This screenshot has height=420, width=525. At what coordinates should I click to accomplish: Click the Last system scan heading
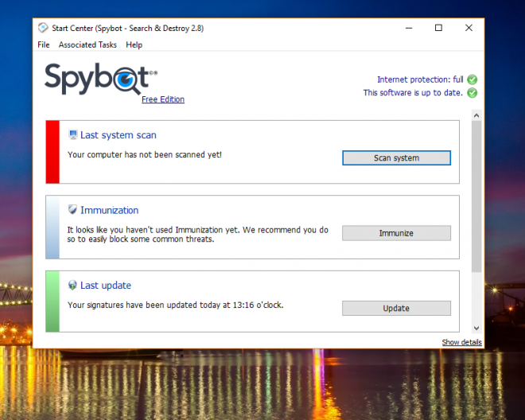coord(119,135)
